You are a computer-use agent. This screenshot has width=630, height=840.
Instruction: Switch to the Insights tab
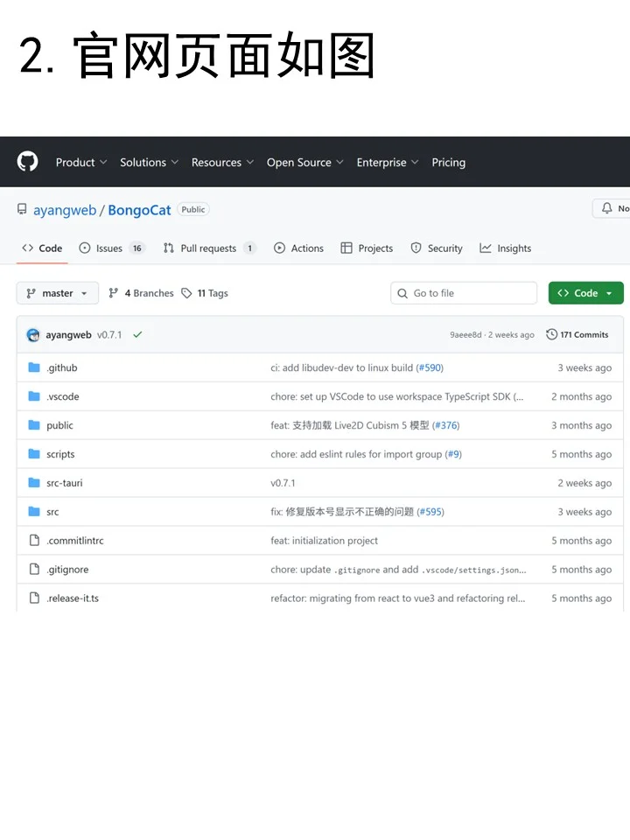506,248
